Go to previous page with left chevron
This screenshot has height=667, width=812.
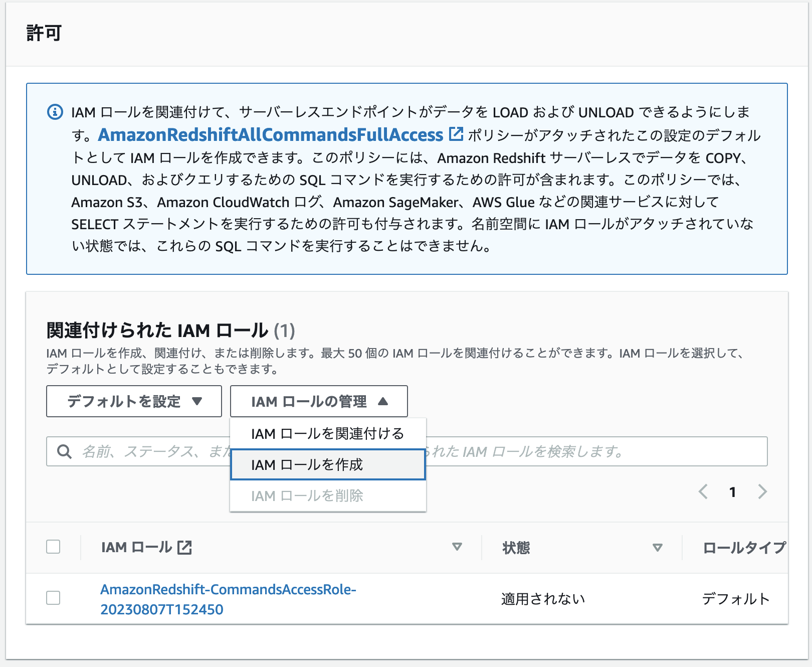coord(703,491)
